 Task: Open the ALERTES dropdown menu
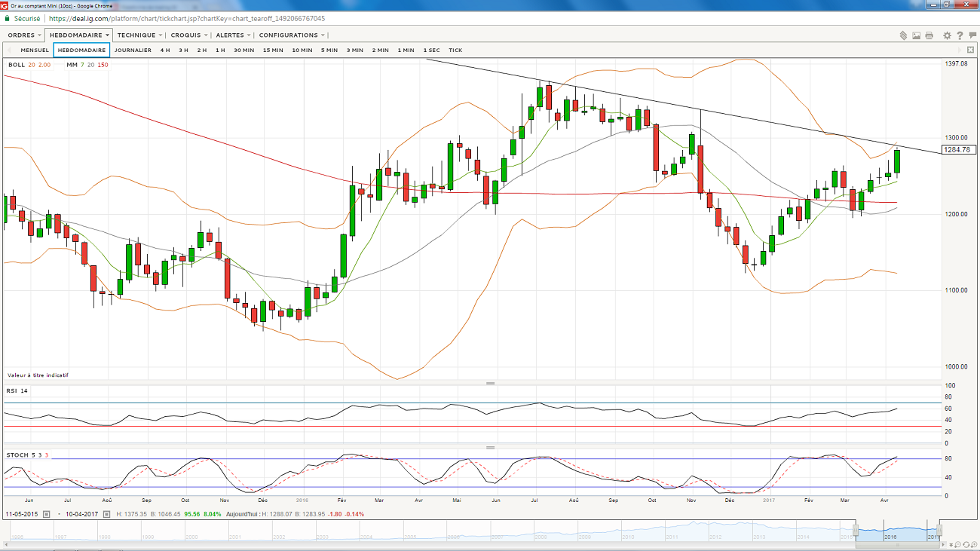233,35
